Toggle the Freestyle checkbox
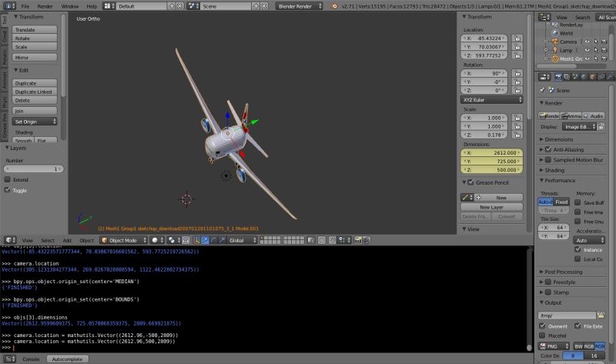 (548, 282)
